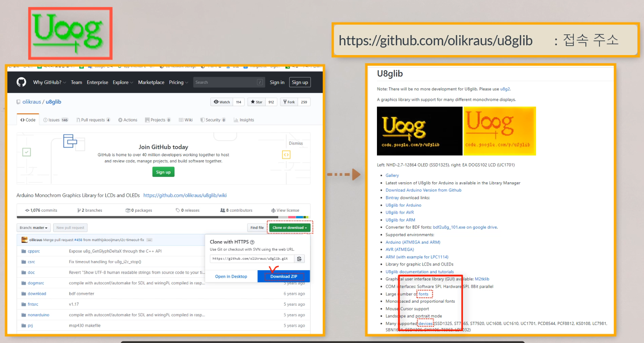Viewport: 644px width, 343px height.
Task: Click the csrc folder icon
Action: coord(24,262)
